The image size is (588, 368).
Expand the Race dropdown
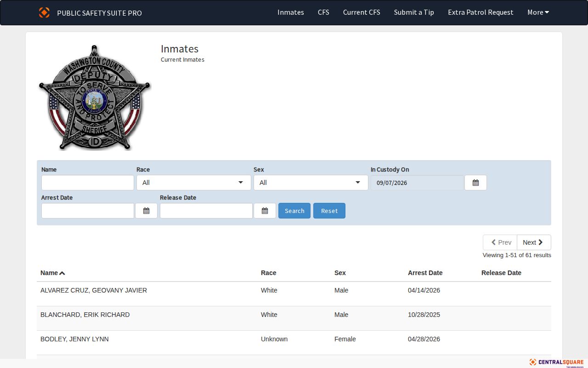194,183
